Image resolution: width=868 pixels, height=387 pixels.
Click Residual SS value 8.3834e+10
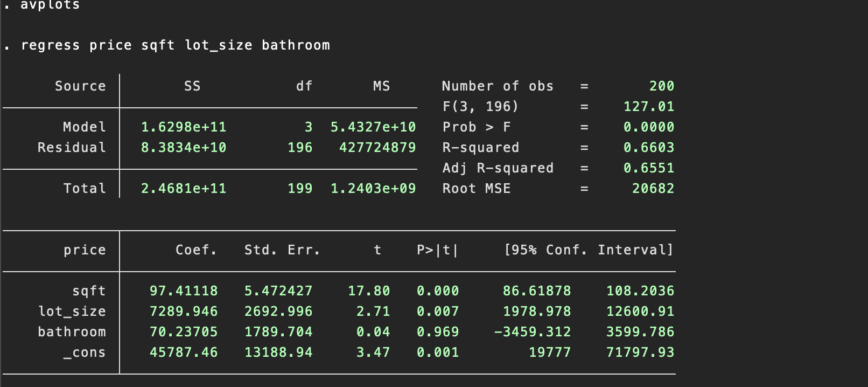coord(184,148)
